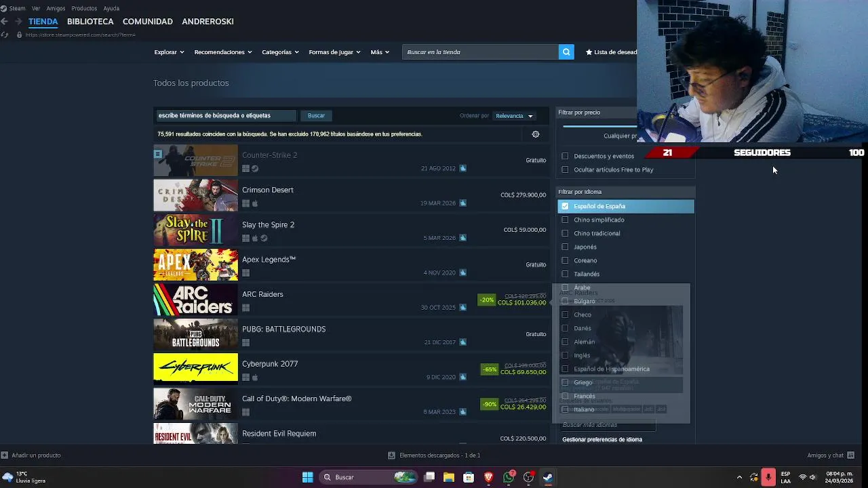Viewport: 868px width, 488px height.
Task: Open File Explorer from the taskbar
Action: pyautogui.click(x=448, y=477)
